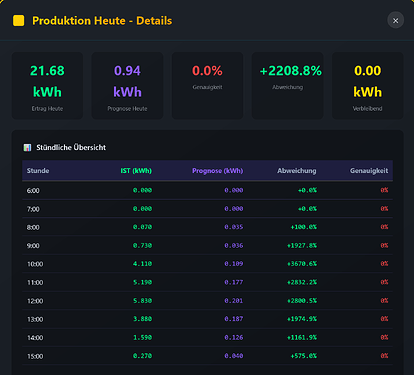Click Prognose value 0.036 in 9:00 row
Viewport: 414px width, 375px height.
234,245
